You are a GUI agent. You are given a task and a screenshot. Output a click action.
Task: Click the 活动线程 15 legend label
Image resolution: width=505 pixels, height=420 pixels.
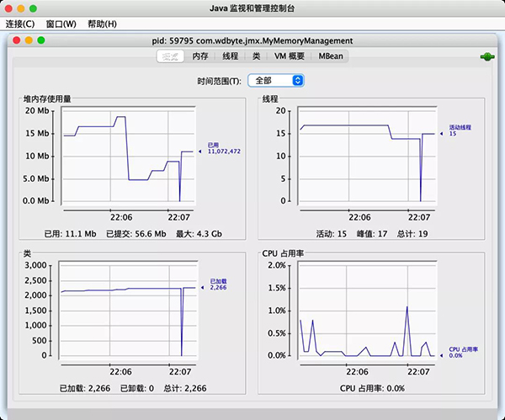pyautogui.click(x=460, y=130)
